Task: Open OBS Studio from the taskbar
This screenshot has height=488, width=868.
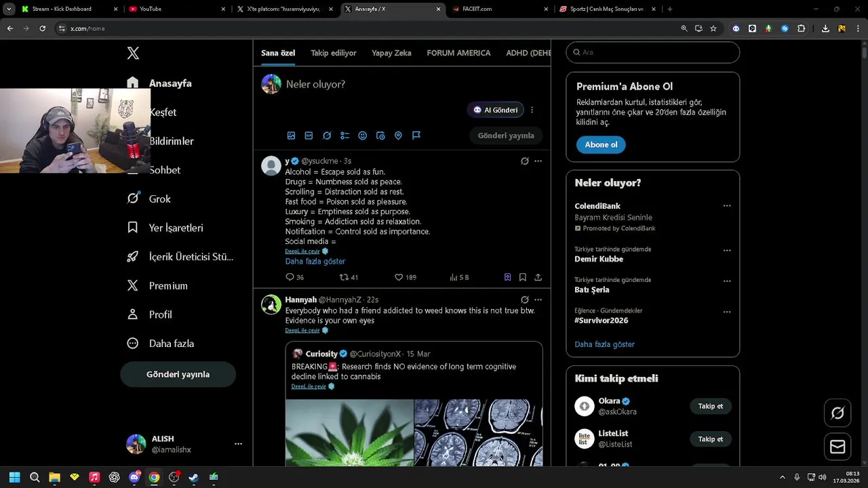Action: pyautogui.click(x=174, y=477)
